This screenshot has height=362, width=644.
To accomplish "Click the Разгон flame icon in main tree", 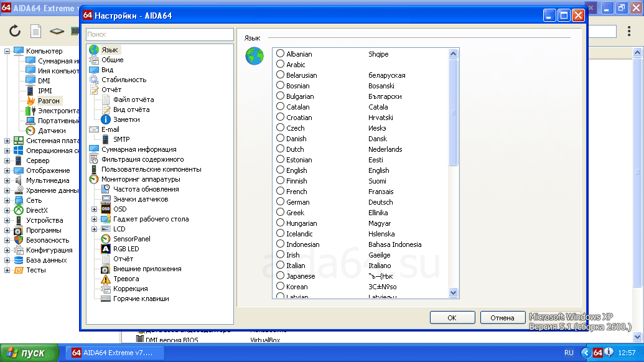I will click(x=31, y=101).
